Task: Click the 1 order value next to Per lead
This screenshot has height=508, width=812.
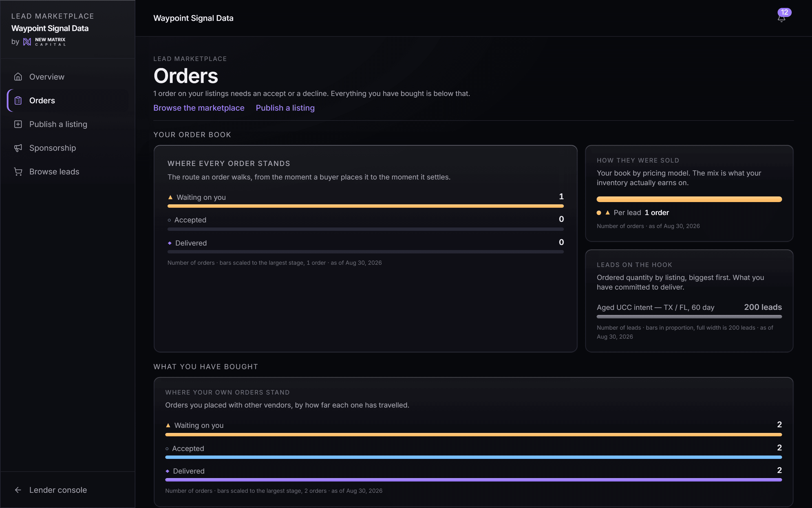Action: tap(657, 213)
